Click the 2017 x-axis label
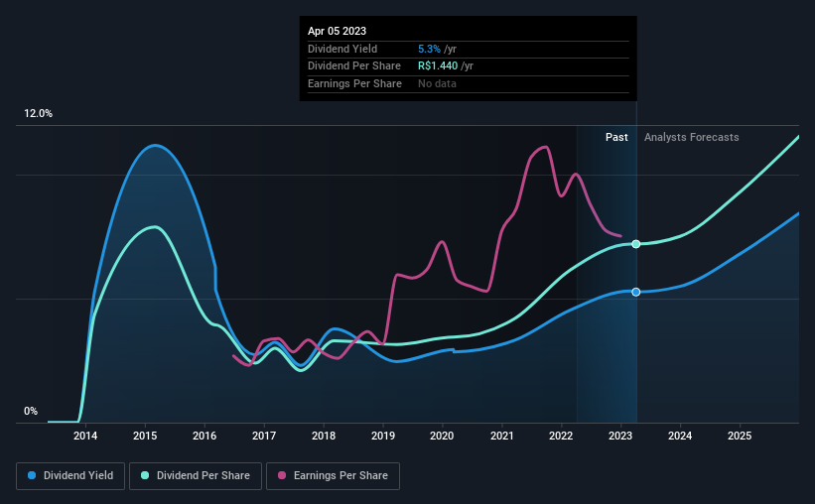 point(264,436)
